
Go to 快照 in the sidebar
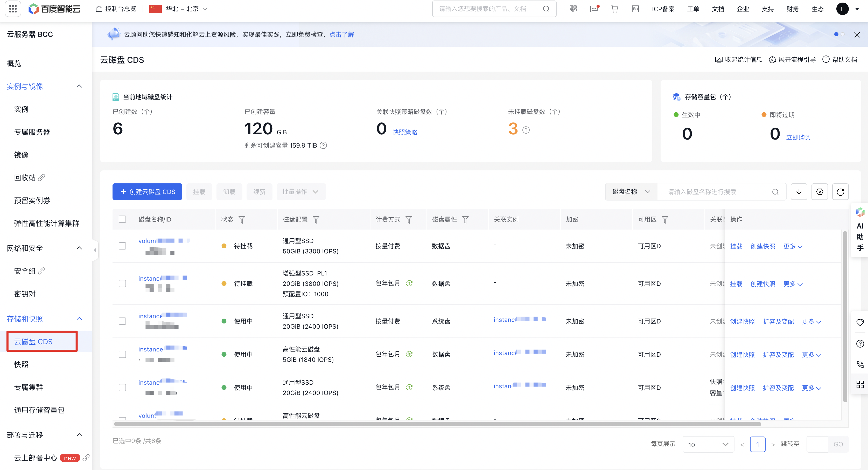(x=21, y=364)
